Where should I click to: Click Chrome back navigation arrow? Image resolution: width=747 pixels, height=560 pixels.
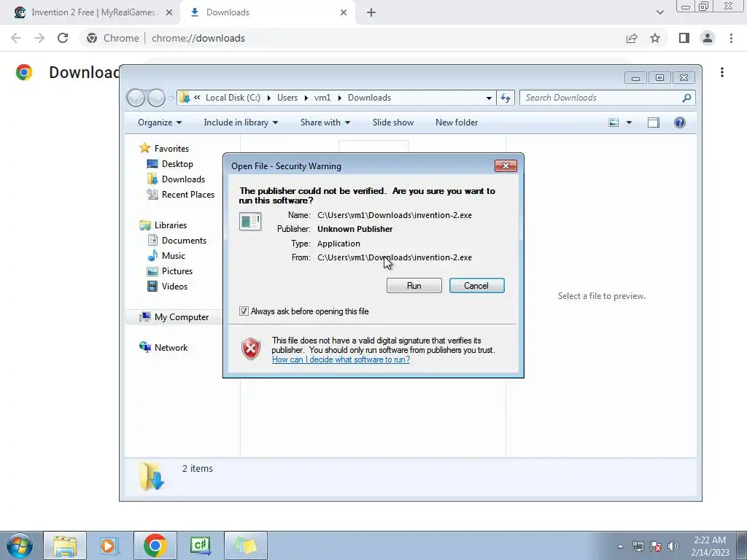click(16, 38)
